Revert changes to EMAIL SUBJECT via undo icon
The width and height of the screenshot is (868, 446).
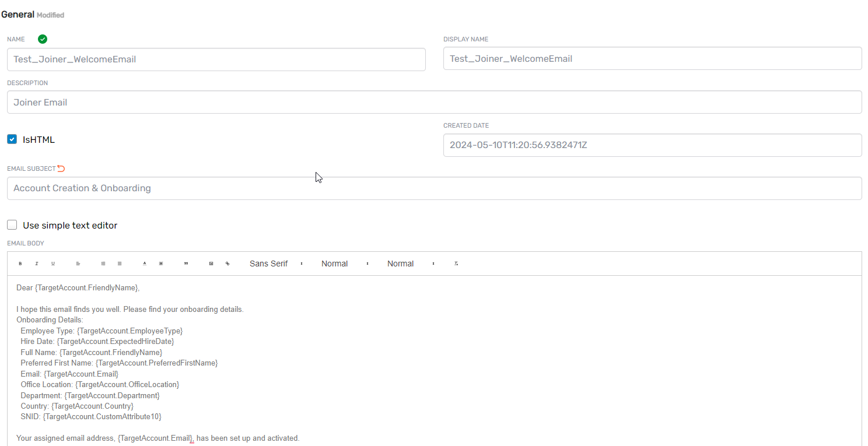(61, 167)
